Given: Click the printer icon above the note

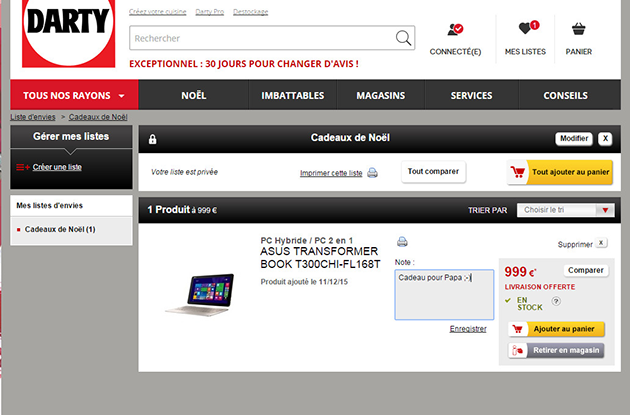Looking at the screenshot, I should 402,241.
